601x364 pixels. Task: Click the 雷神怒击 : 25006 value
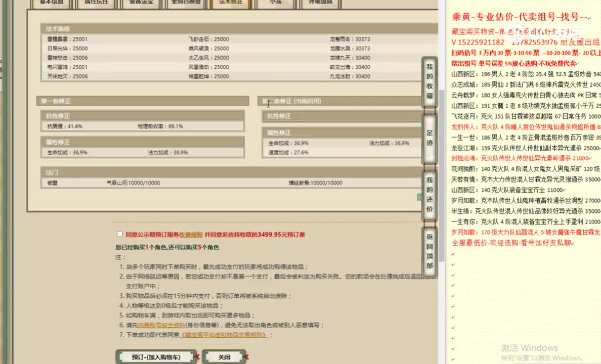click(67, 58)
